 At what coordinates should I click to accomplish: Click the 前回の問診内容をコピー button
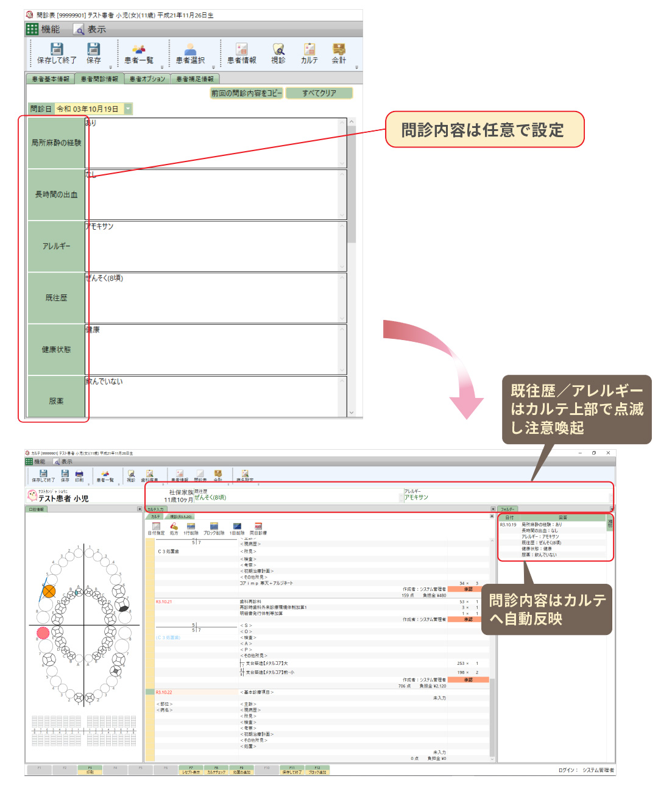[246, 93]
